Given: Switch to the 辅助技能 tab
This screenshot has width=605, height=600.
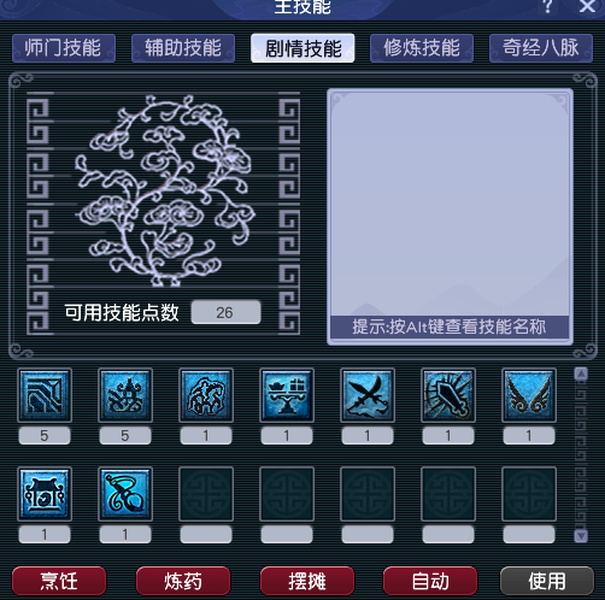Looking at the screenshot, I should [x=183, y=48].
